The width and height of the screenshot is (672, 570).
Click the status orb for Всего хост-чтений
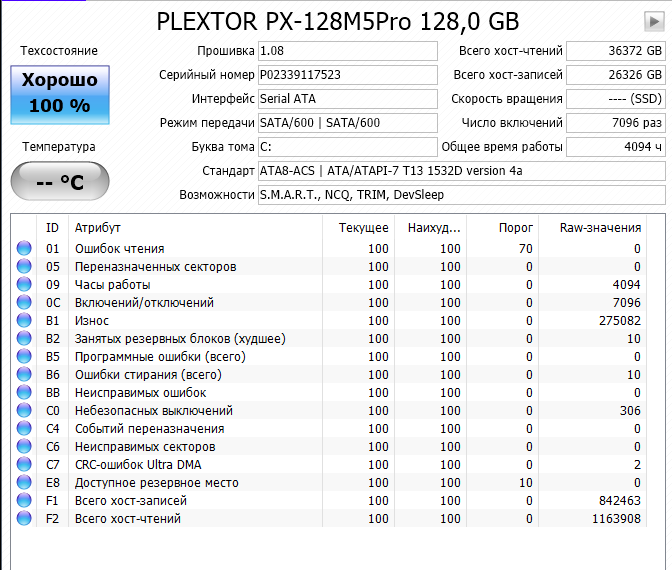(24, 519)
